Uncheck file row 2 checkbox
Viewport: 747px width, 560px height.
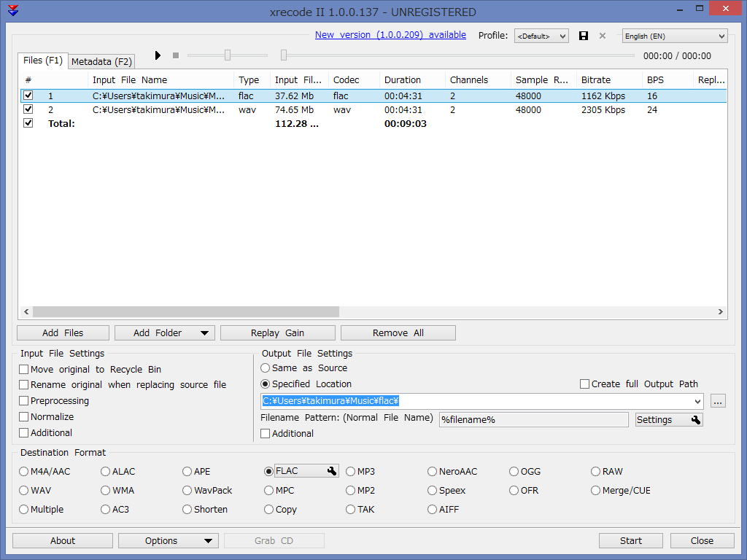(28, 109)
